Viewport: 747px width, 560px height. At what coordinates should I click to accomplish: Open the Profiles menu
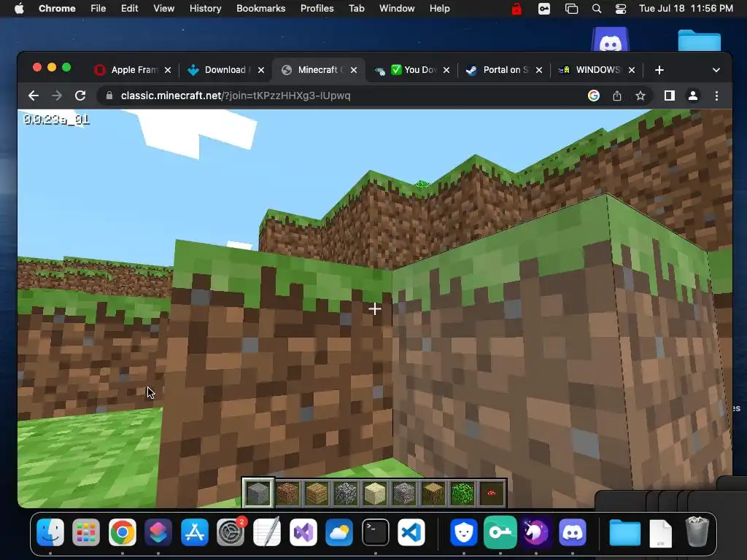(x=317, y=9)
